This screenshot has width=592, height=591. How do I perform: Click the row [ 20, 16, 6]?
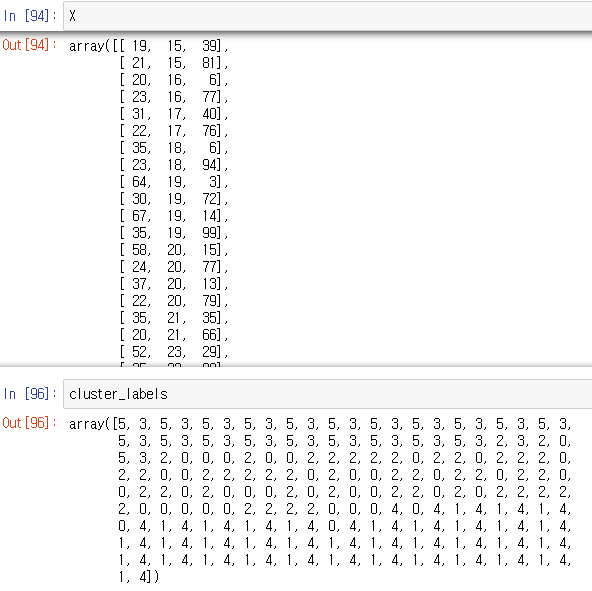pyautogui.click(x=174, y=80)
